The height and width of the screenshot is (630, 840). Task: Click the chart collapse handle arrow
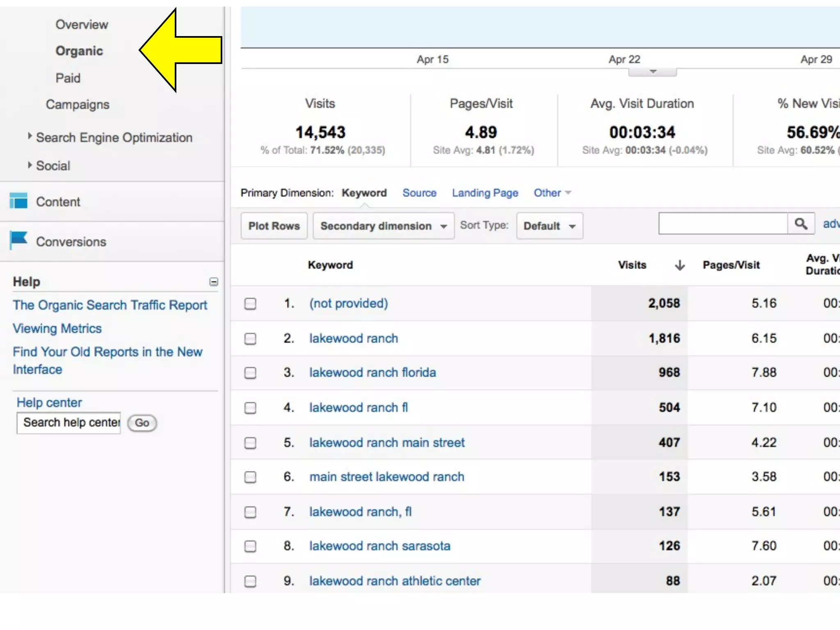click(x=653, y=72)
